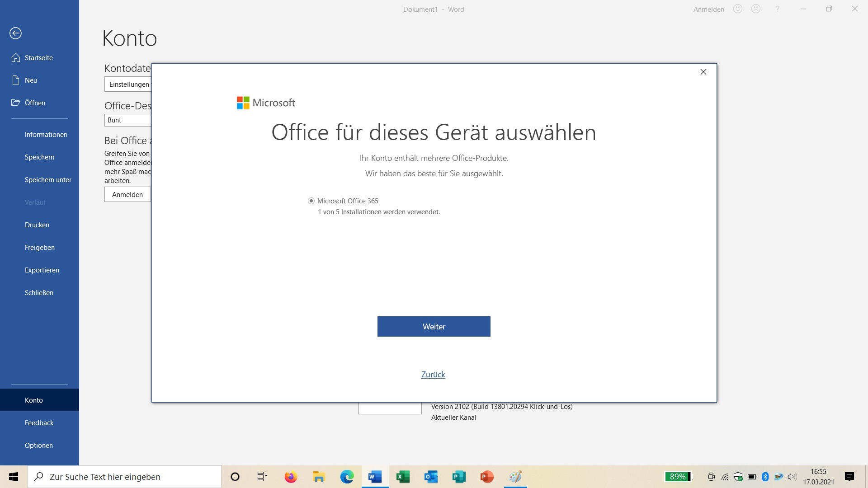868x488 pixels.
Task: Click the Neu document icon
Action: point(16,80)
